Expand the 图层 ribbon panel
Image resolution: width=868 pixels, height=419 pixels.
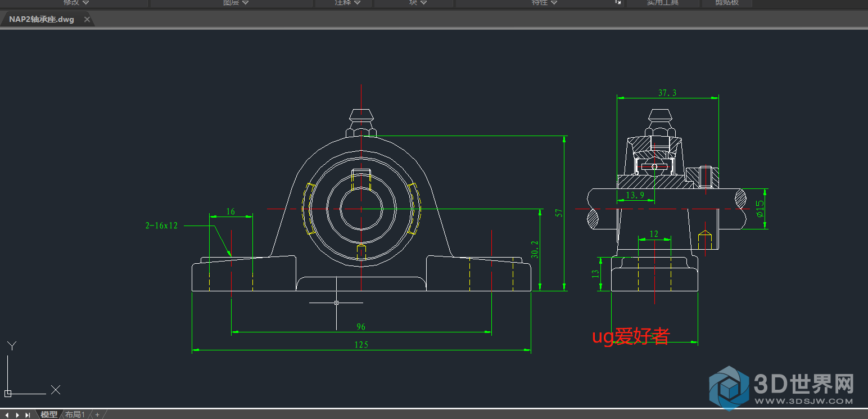(236, 3)
